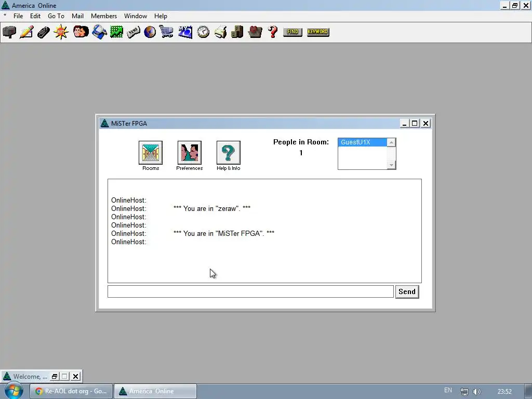Open the Go To menu

pyautogui.click(x=56, y=16)
